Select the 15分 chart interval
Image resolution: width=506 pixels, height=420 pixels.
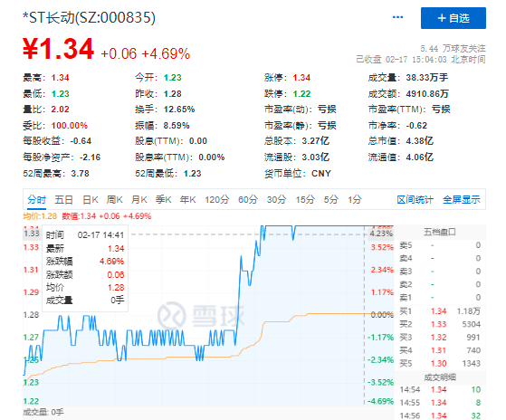tap(305, 200)
